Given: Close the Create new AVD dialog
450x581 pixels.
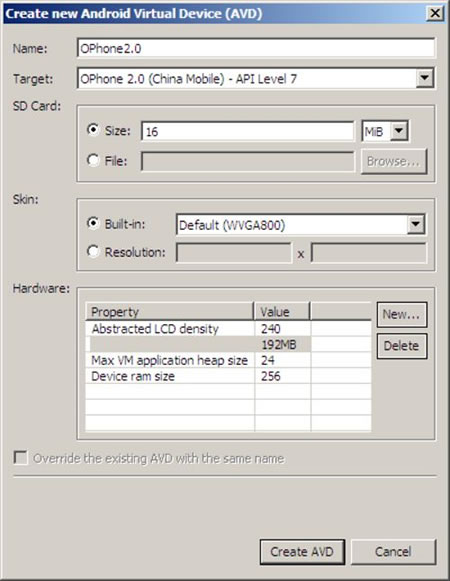Looking at the screenshot, I should point(435,13).
